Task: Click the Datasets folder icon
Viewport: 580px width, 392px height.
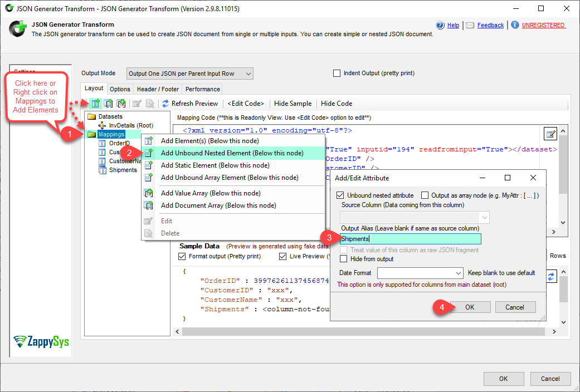Action: pyautogui.click(x=91, y=116)
